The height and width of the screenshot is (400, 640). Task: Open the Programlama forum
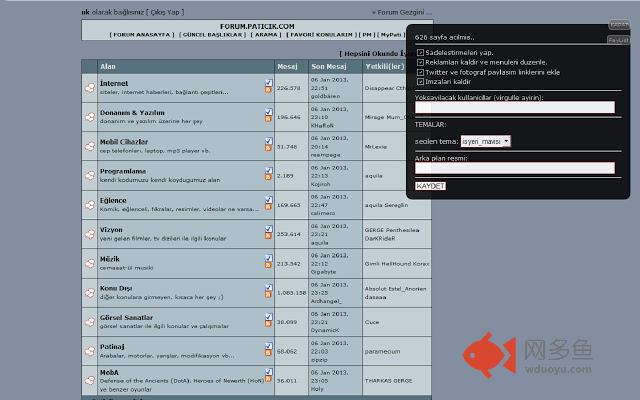click(123, 171)
